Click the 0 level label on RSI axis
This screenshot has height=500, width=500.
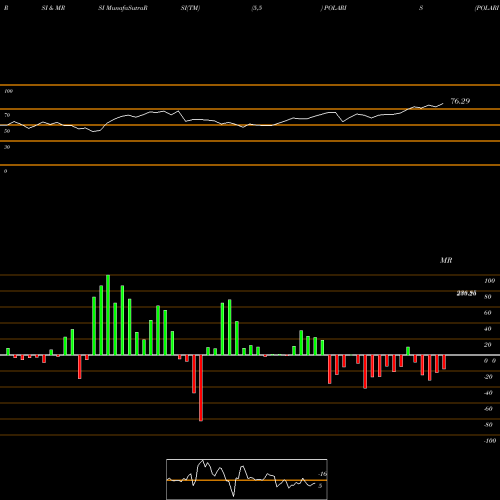tap(5, 171)
